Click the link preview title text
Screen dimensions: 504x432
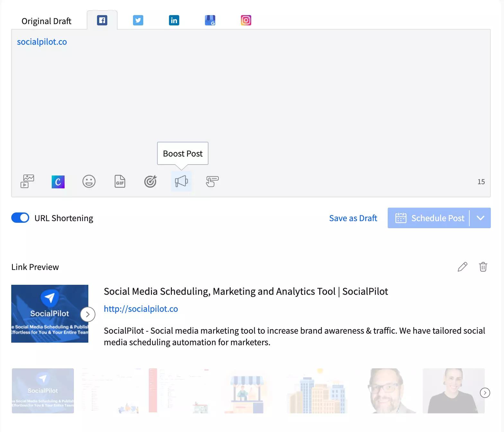pyautogui.click(x=246, y=291)
